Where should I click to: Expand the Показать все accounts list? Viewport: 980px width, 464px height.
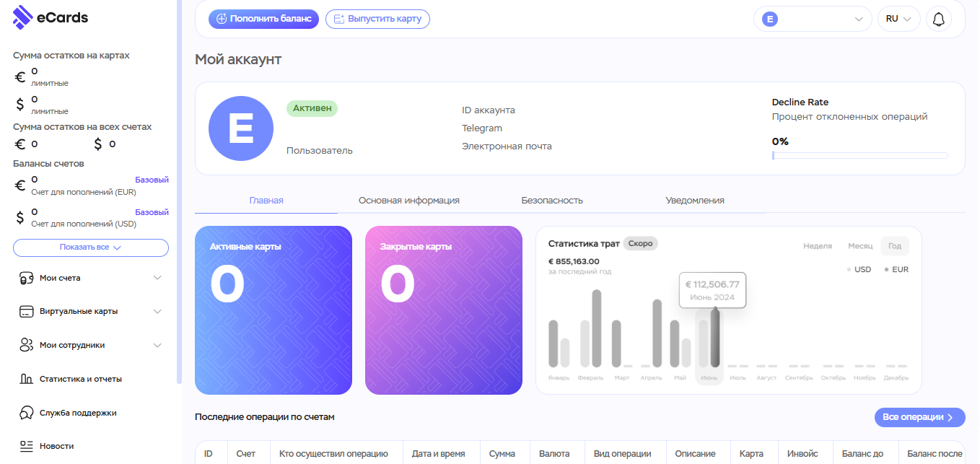tap(90, 248)
